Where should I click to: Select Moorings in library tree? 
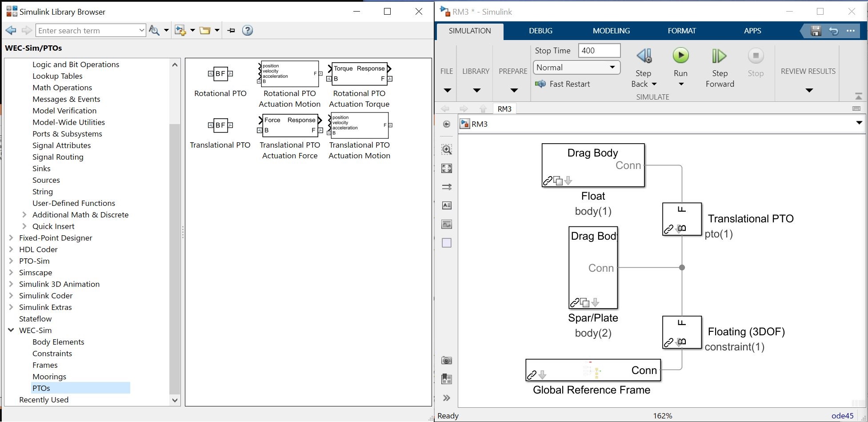coord(49,377)
